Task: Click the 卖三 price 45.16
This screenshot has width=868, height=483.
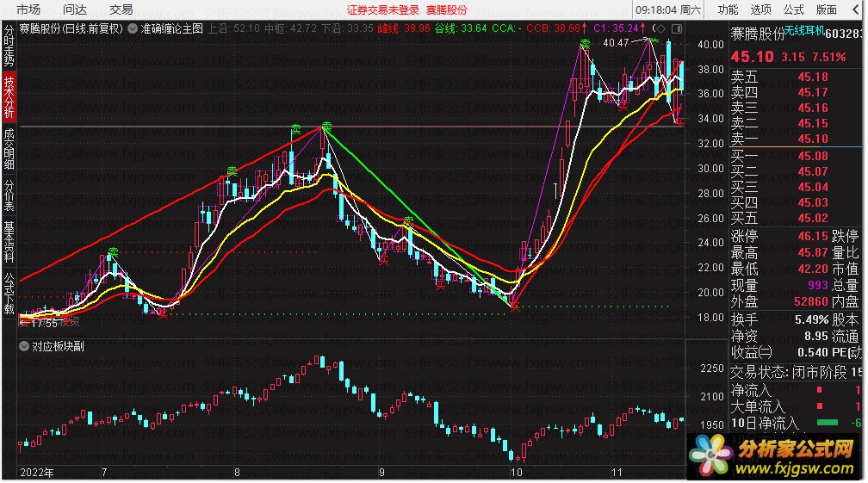Action: pyautogui.click(x=813, y=108)
